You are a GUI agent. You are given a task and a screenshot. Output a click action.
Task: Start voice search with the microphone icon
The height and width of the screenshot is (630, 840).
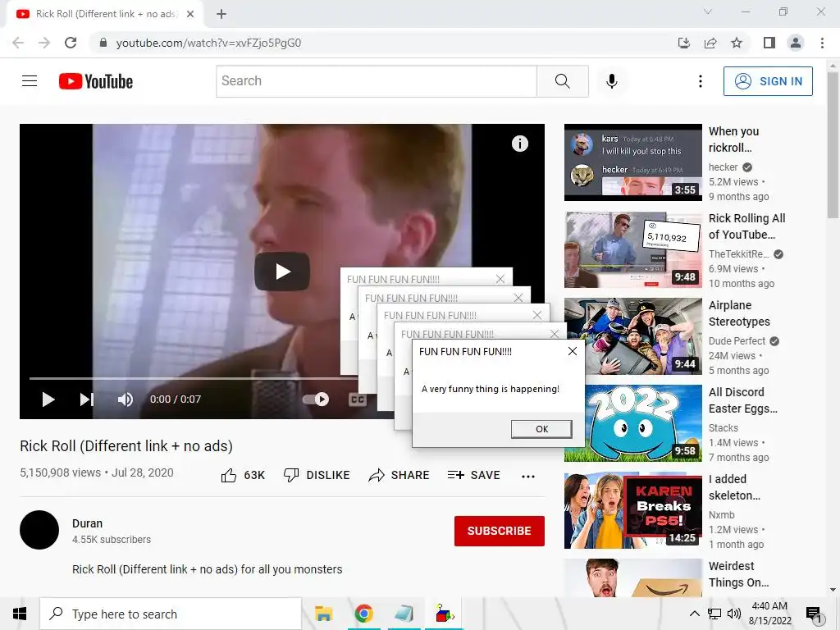tap(612, 81)
